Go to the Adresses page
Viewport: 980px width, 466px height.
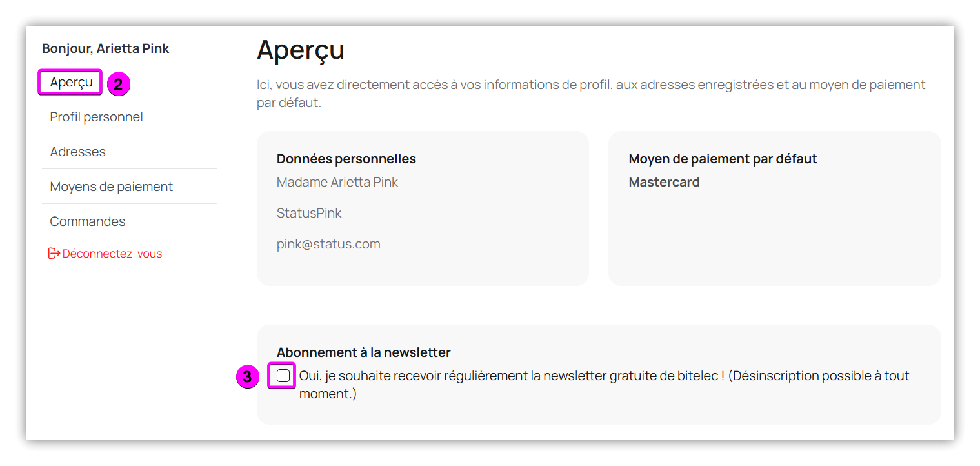pyautogui.click(x=77, y=152)
